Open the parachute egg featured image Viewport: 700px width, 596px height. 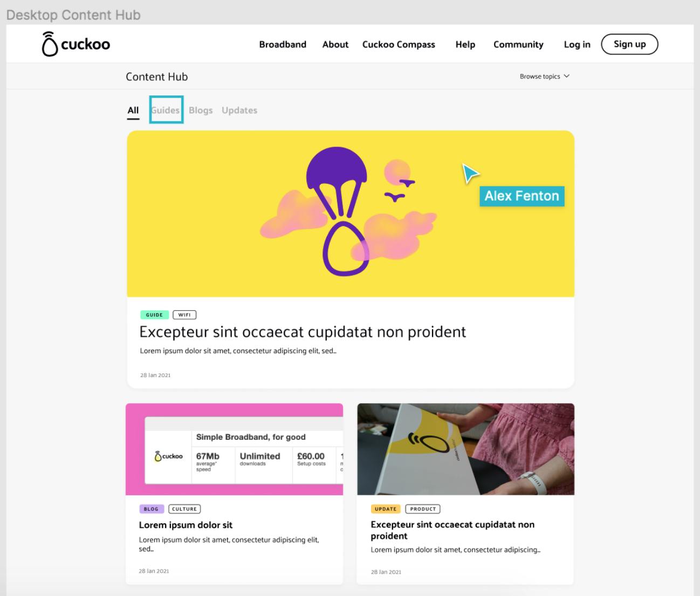tap(351, 213)
